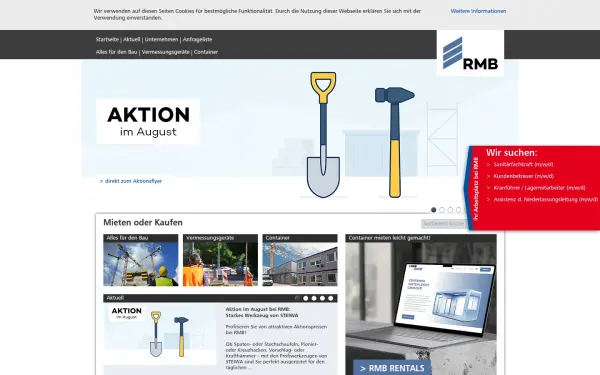The width and height of the screenshot is (600, 375).
Task: Select the dark first dot in Aktuell bar
Action: tap(297, 298)
